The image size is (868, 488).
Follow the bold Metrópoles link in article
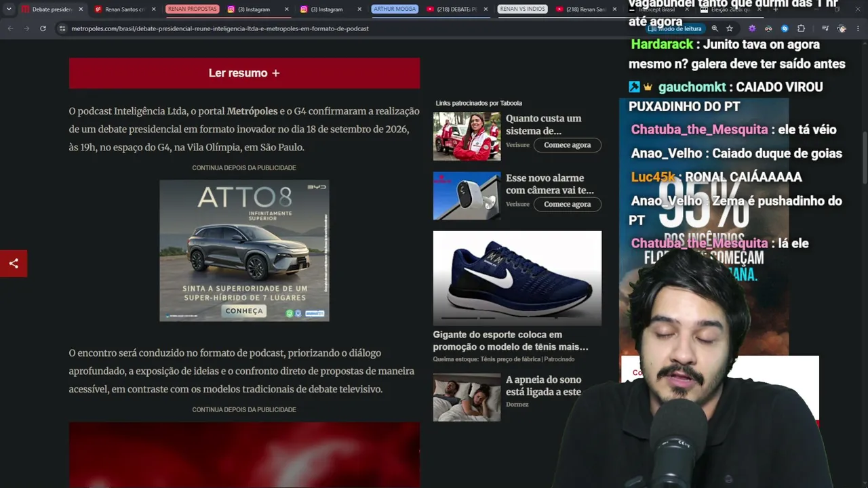pyautogui.click(x=252, y=111)
